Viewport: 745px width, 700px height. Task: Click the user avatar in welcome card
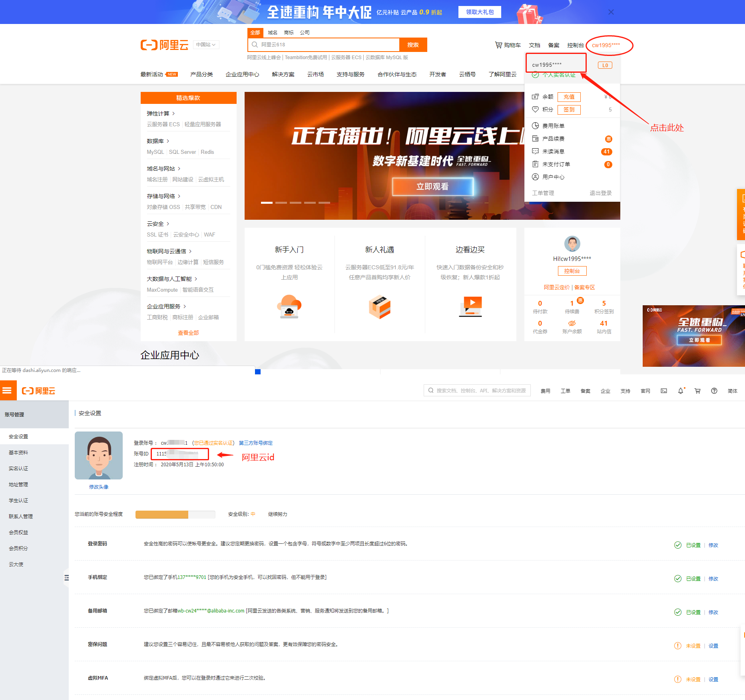point(572,243)
